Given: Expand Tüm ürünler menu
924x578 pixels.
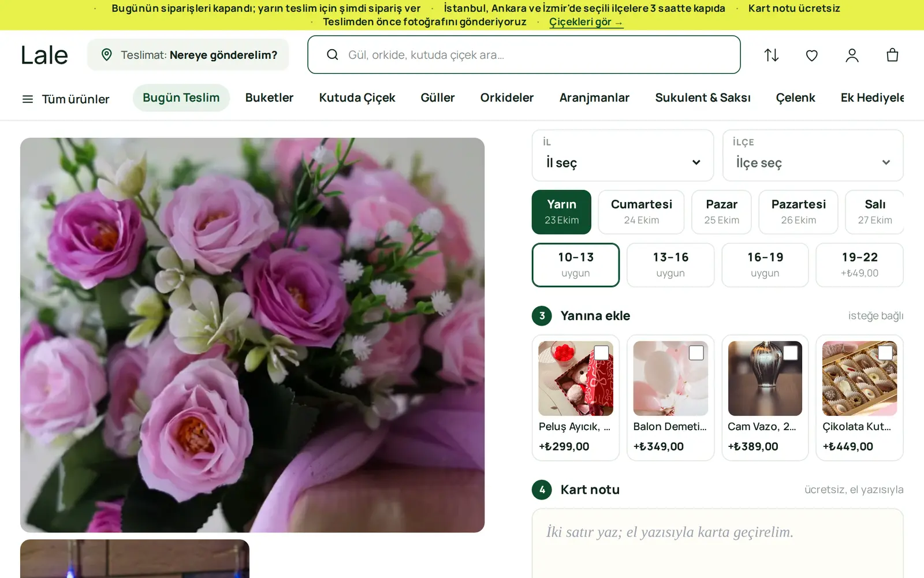Looking at the screenshot, I should (x=65, y=99).
